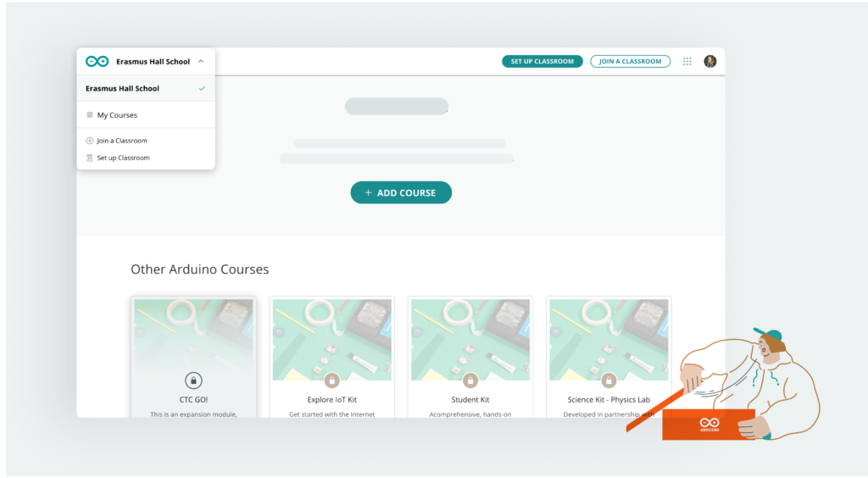868x478 pixels.
Task: Open the CTC GO! course card
Action: pos(194,358)
